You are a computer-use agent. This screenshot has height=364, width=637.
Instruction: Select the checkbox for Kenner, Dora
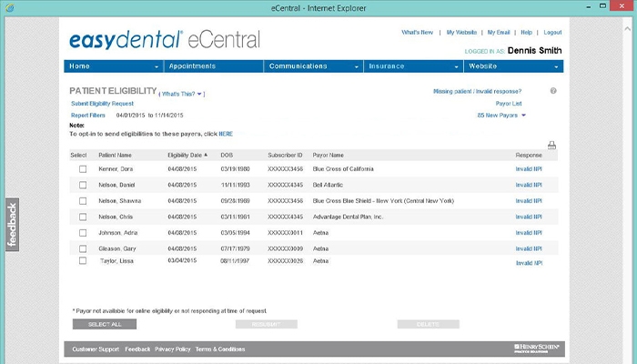(x=83, y=169)
